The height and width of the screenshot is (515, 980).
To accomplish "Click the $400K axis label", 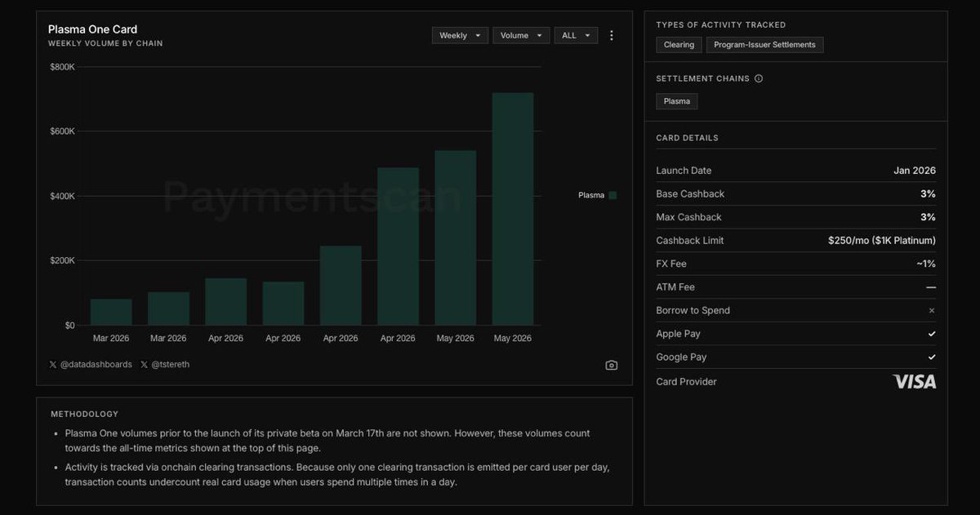I will (x=62, y=196).
